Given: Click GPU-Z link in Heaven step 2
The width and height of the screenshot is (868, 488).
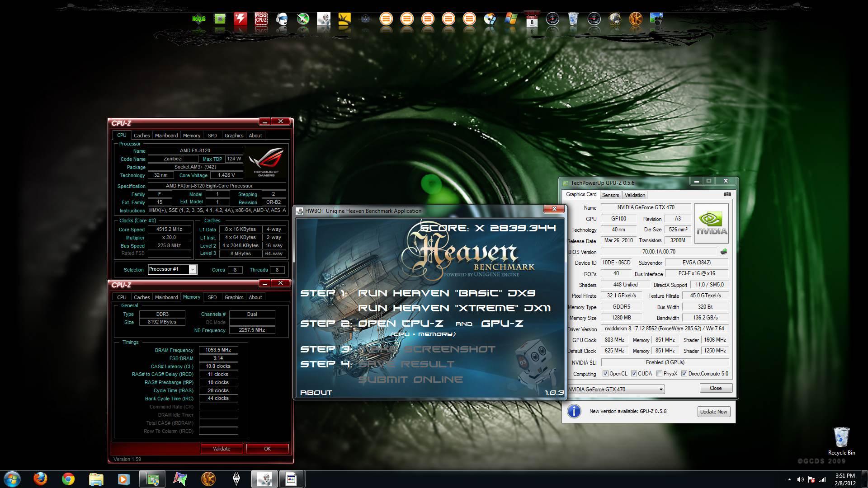Looking at the screenshot, I should click(x=502, y=324).
